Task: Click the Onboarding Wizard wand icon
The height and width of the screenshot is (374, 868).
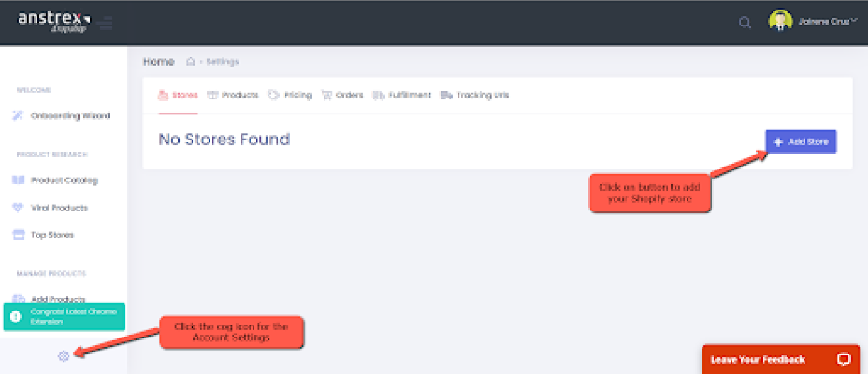Action: (x=18, y=116)
